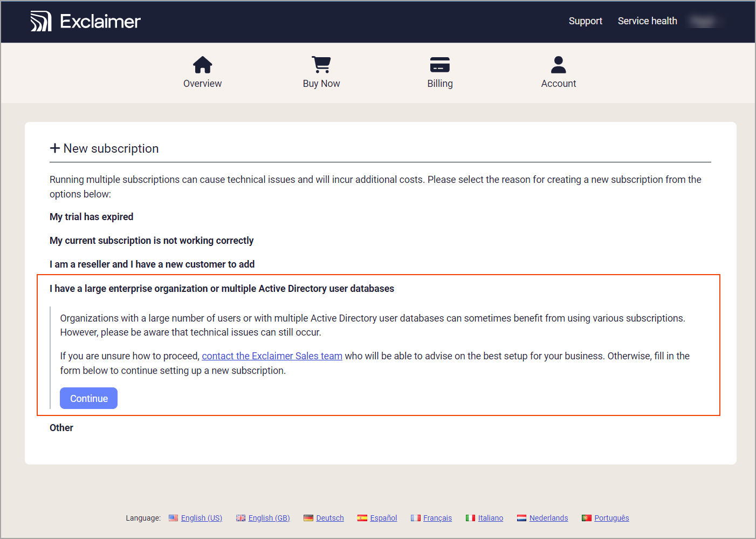
Task: Switch language to Nederlands
Action: pyautogui.click(x=548, y=517)
